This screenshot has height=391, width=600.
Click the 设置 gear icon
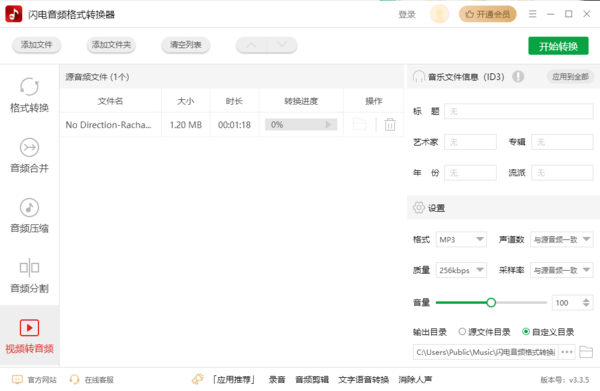pyautogui.click(x=419, y=208)
